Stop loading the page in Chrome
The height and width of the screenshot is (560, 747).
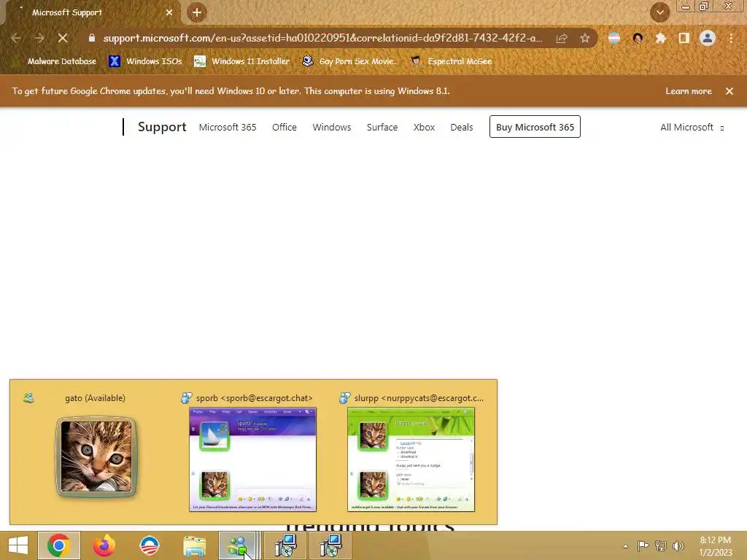(x=63, y=38)
